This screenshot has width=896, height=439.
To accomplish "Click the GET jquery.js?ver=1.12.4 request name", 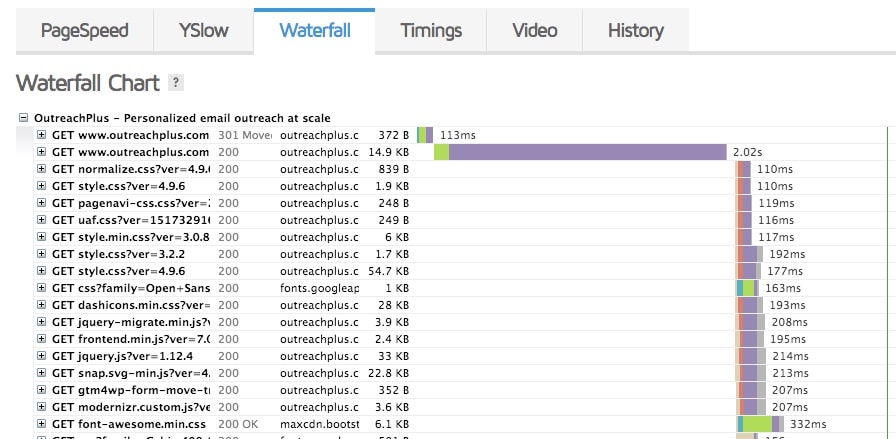I will click(118, 356).
